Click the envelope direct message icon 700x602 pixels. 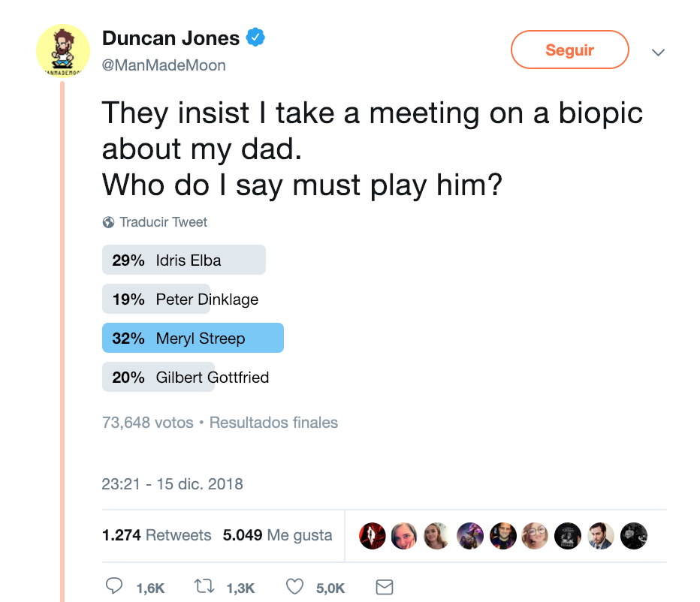tap(385, 587)
